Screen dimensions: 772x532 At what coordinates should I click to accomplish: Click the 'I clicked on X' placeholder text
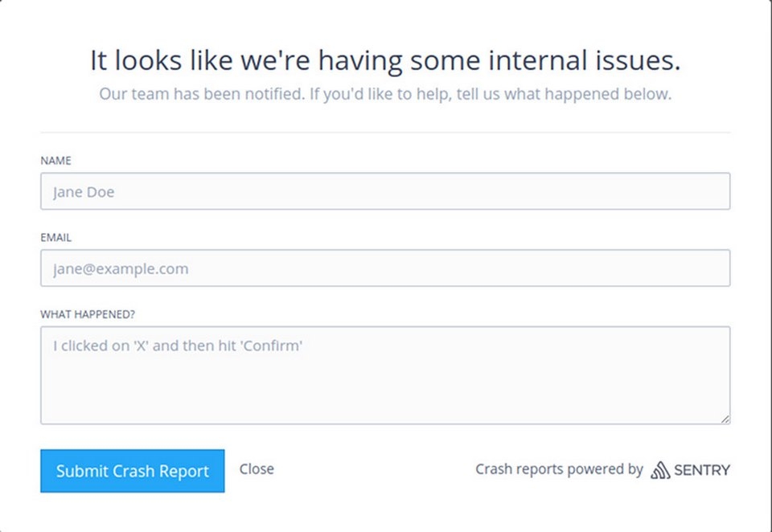point(177,346)
